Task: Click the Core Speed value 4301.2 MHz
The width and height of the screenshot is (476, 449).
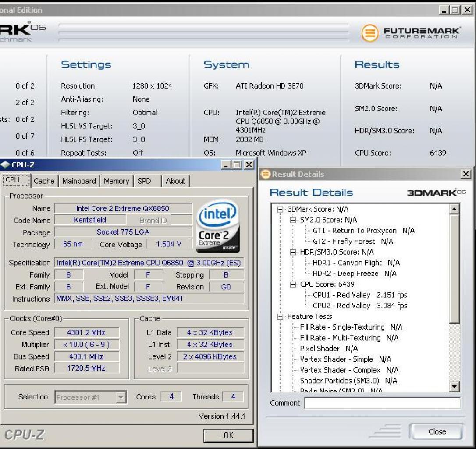Action: tap(86, 332)
